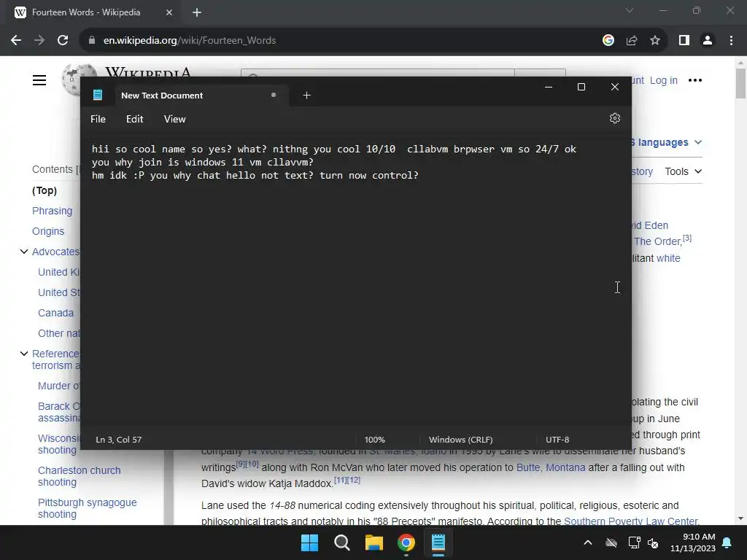Open the Edit menu in Notepad
747x560 pixels.
[134, 119]
